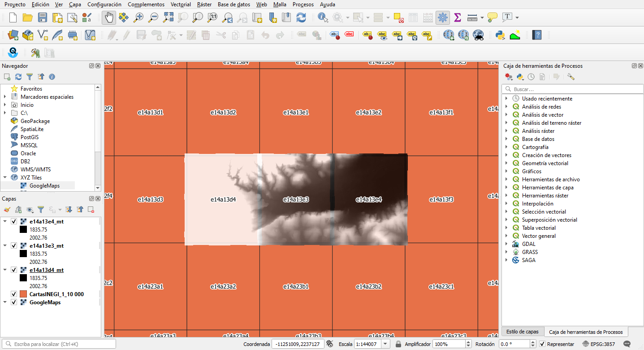Viewport: 644px width, 350px height.
Task: Uncheck the e14a13e4_mt layer checkbox
Action: pos(14,221)
